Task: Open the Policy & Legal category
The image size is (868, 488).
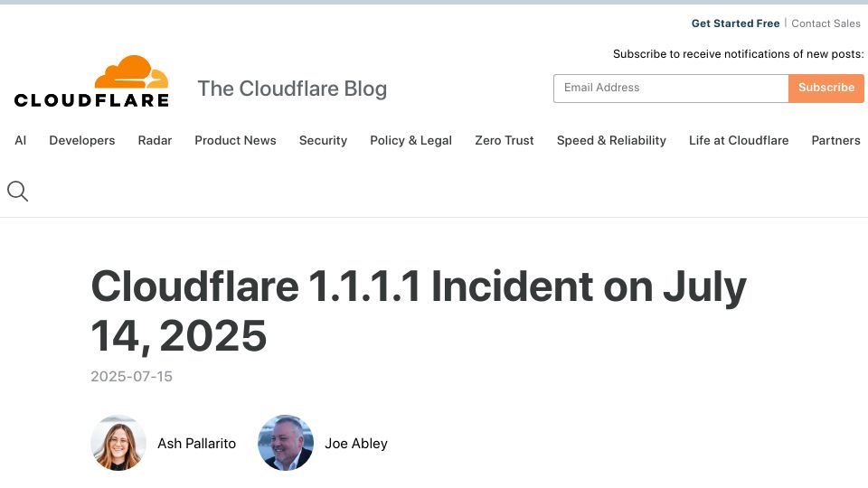Action: 410,141
